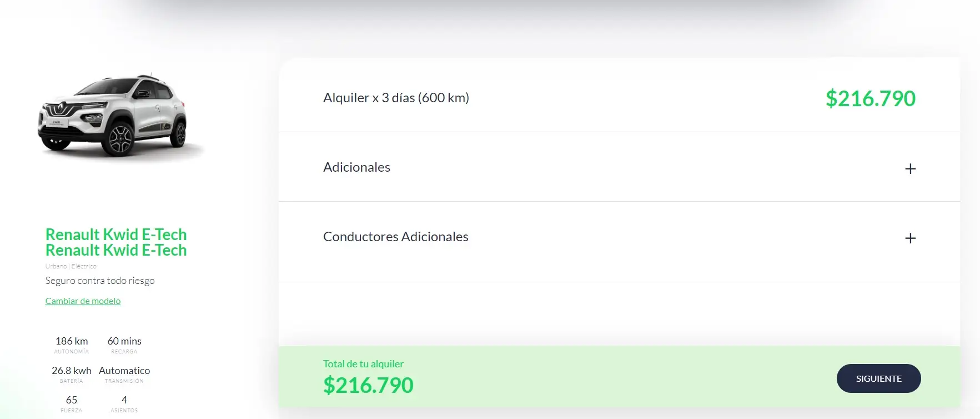
Task: Click the 186 km autonomía spec
Action: click(x=72, y=341)
